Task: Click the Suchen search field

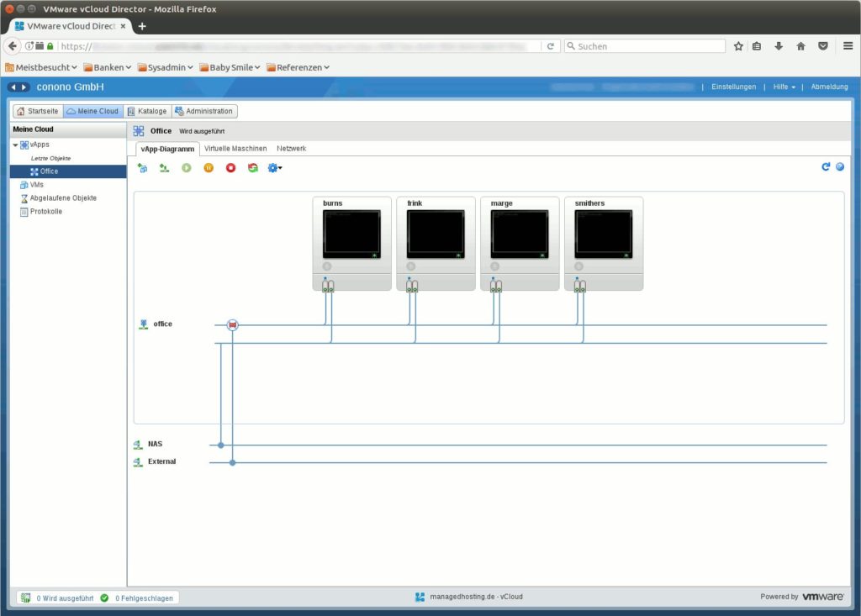Action: (x=645, y=46)
